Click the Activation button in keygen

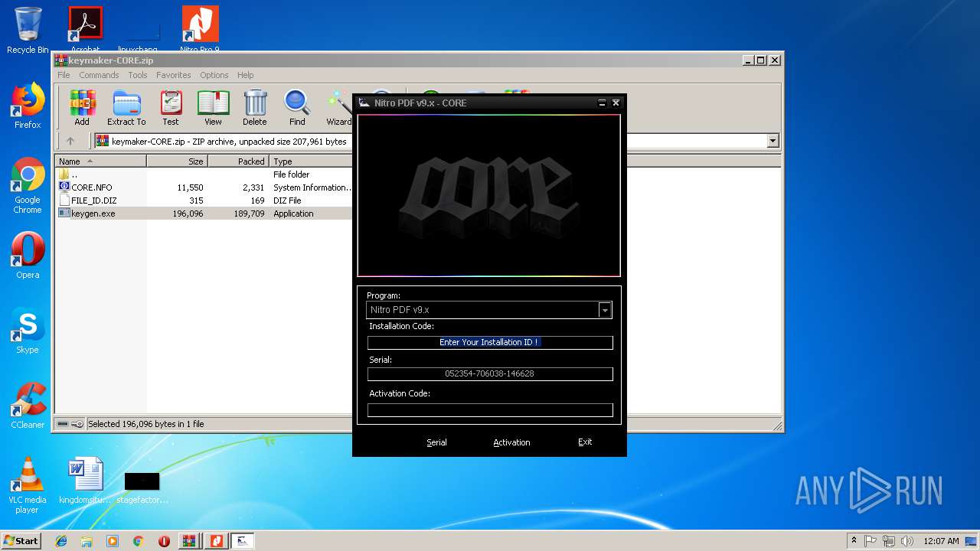[x=511, y=442]
